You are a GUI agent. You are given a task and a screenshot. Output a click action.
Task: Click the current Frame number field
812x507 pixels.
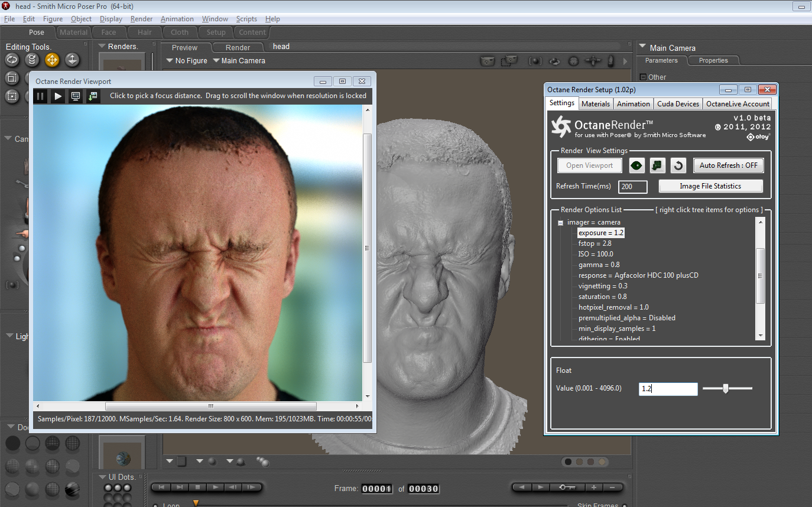(x=376, y=489)
